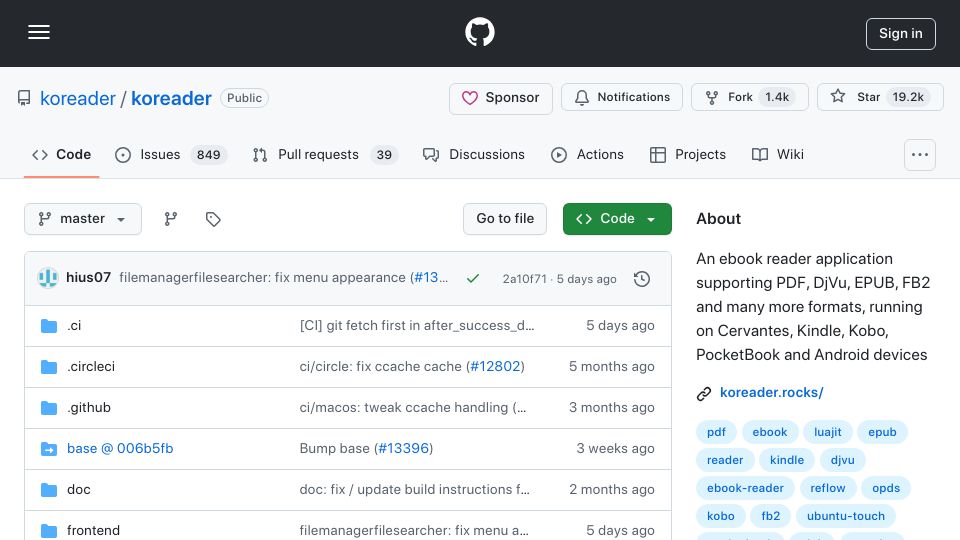
Task: Click the pdf topic tag
Action: 716,432
